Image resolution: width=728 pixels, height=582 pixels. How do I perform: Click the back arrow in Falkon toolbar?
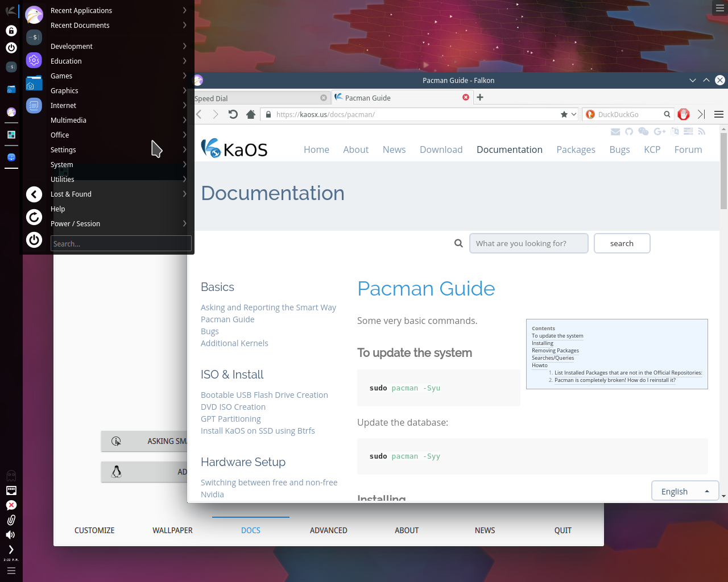point(199,114)
